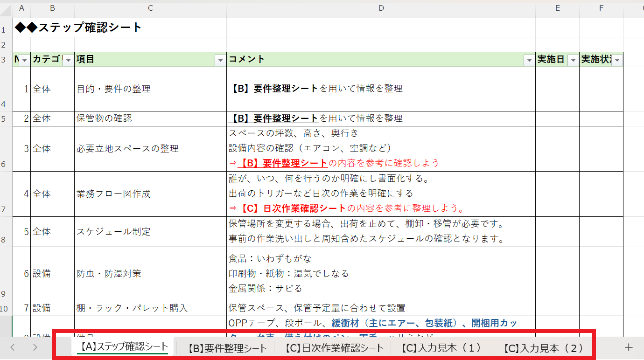Select the 【A】ステップ確認シート tab
The image size is (644, 360).
tap(123, 346)
